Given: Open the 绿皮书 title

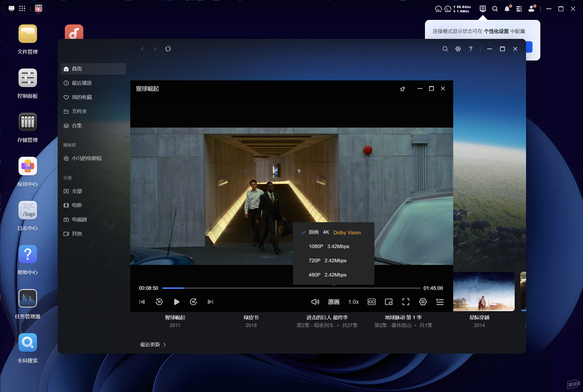Looking at the screenshot, I should pyautogui.click(x=251, y=318).
